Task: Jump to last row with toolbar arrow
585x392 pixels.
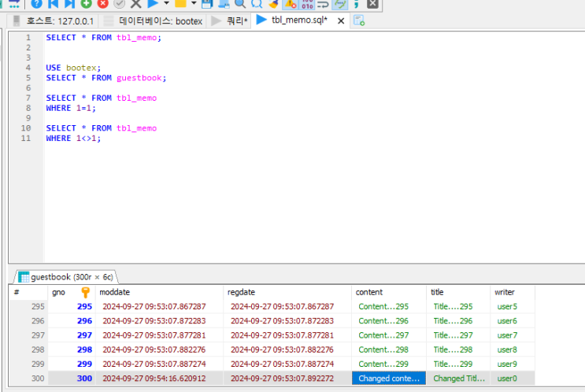Action: [69, 4]
